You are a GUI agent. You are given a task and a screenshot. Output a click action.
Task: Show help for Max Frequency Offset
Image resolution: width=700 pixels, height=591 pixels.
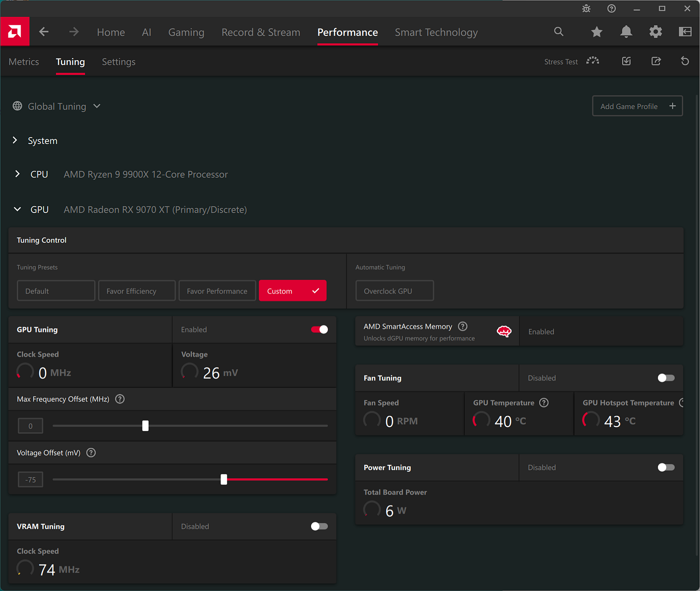click(120, 399)
